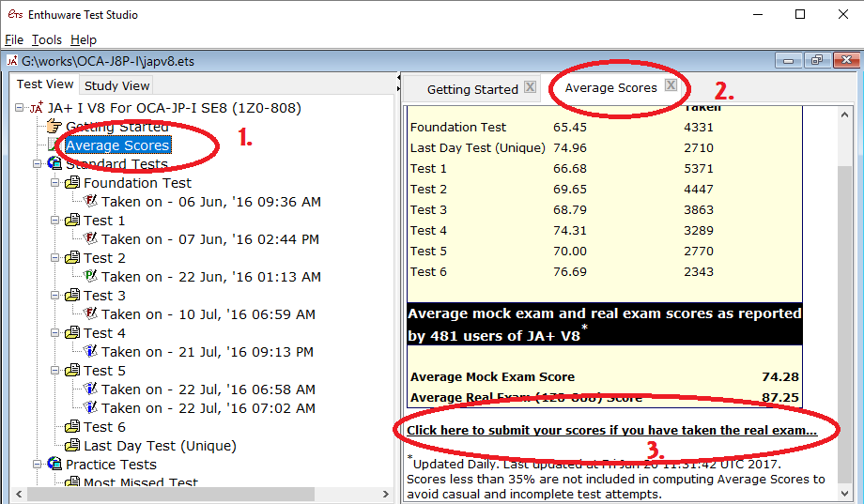Click the JA+ root node icon
Image resolution: width=864 pixels, height=504 pixels.
click(37, 108)
